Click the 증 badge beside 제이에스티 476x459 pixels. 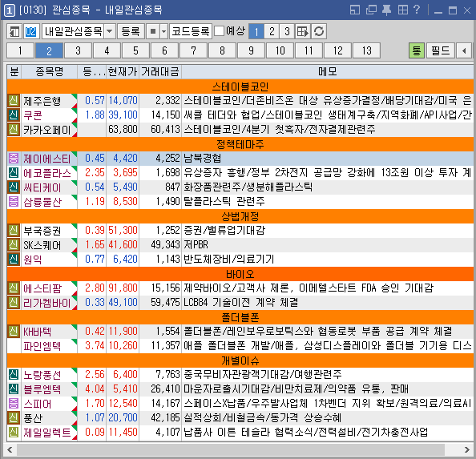(x=14, y=159)
